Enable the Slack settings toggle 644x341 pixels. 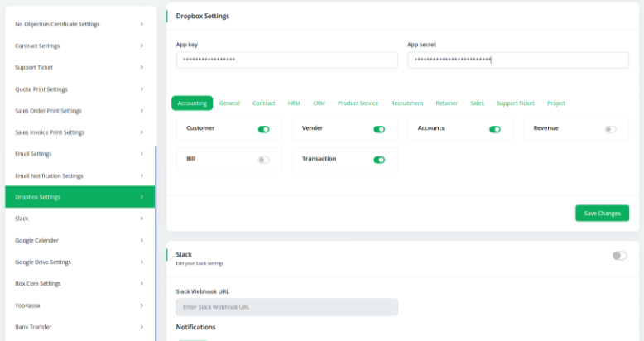[619, 256]
